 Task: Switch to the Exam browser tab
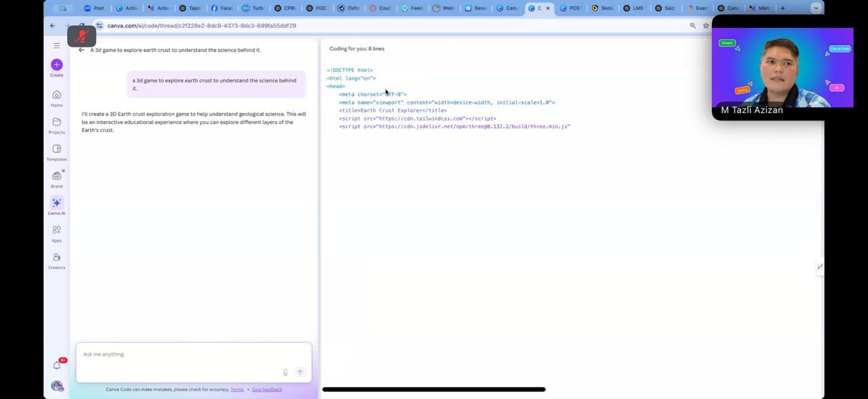(698, 8)
